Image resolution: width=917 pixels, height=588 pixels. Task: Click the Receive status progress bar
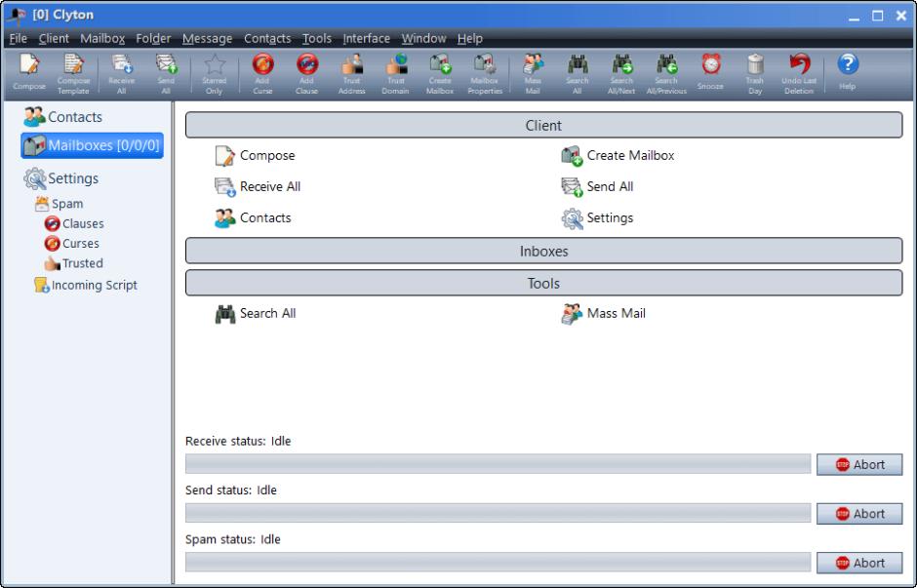click(x=498, y=464)
